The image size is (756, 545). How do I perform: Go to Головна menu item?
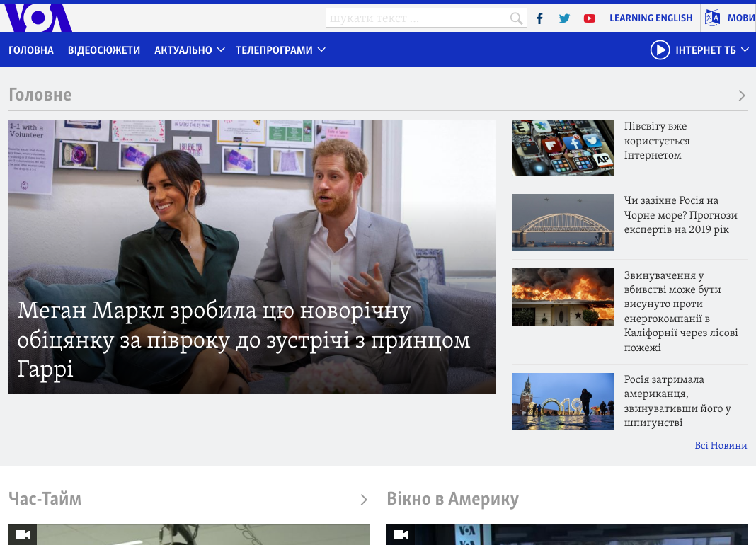(x=31, y=50)
